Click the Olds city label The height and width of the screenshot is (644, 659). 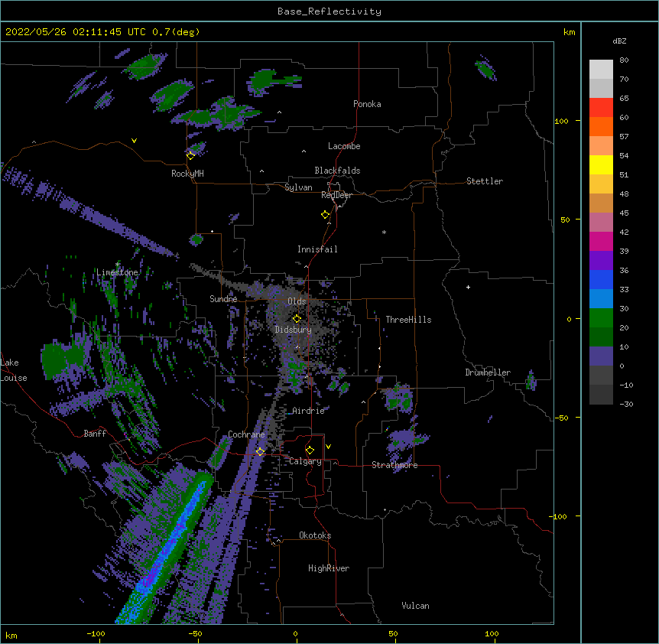[x=297, y=301]
